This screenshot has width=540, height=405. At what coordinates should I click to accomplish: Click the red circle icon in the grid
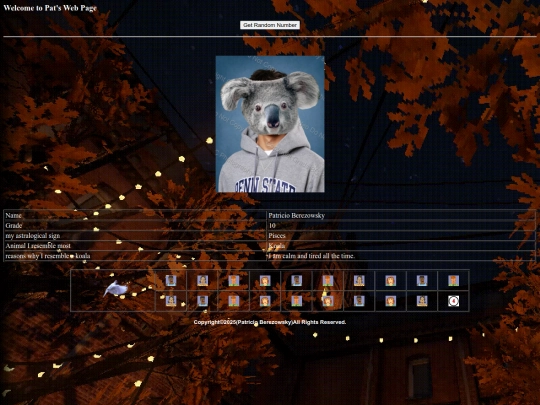453,301
